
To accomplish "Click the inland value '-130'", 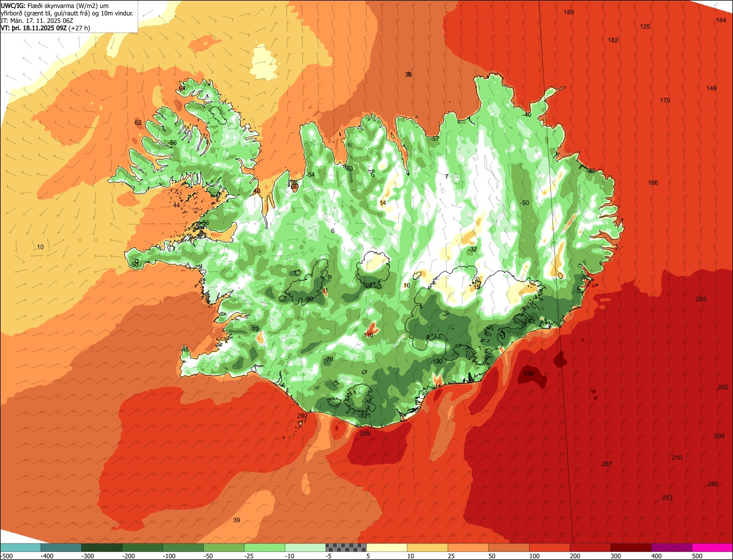I will pos(437,361).
